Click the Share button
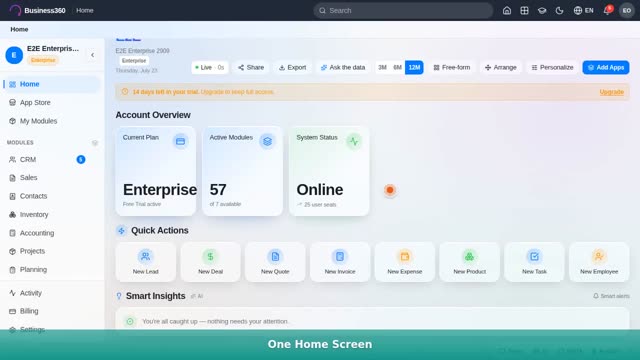 click(251, 67)
